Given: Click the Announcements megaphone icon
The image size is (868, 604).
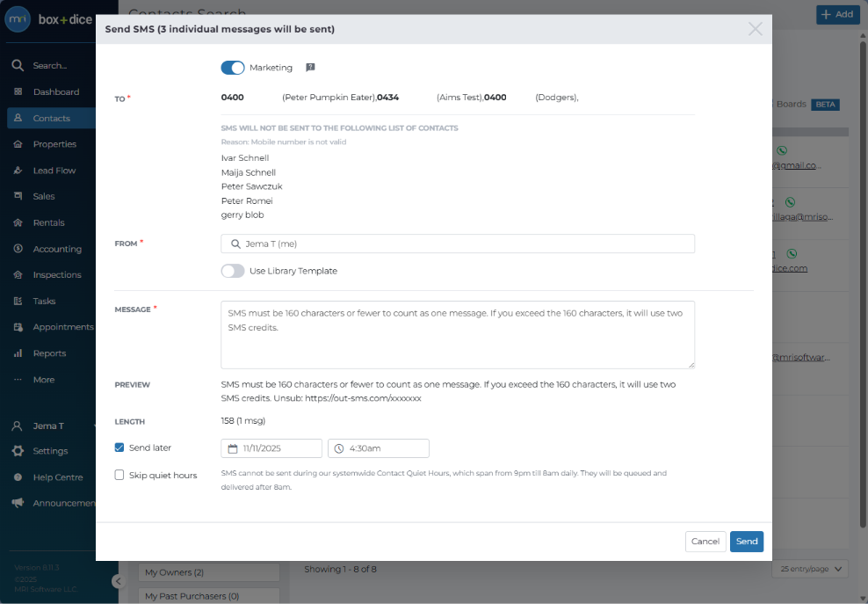Looking at the screenshot, I should point(18,503).
